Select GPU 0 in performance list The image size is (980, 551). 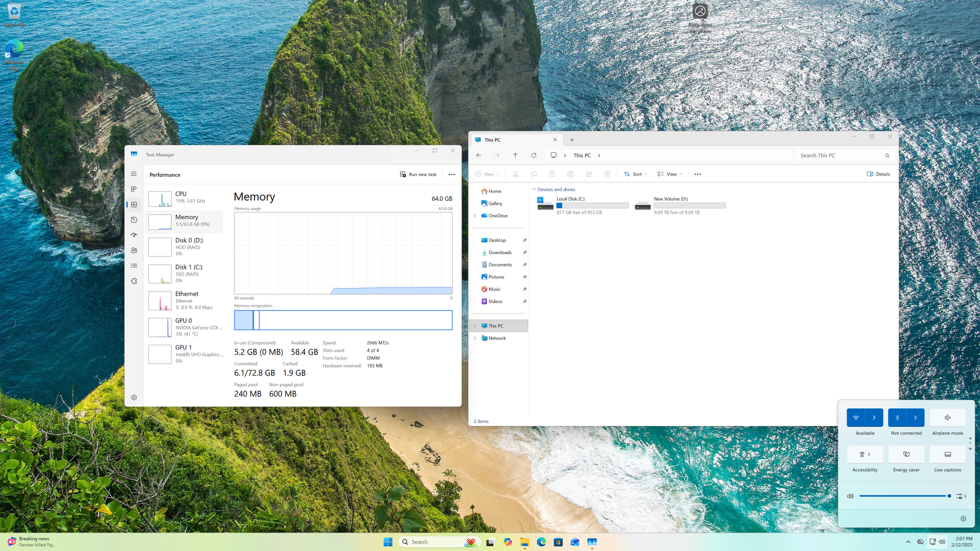186,328
